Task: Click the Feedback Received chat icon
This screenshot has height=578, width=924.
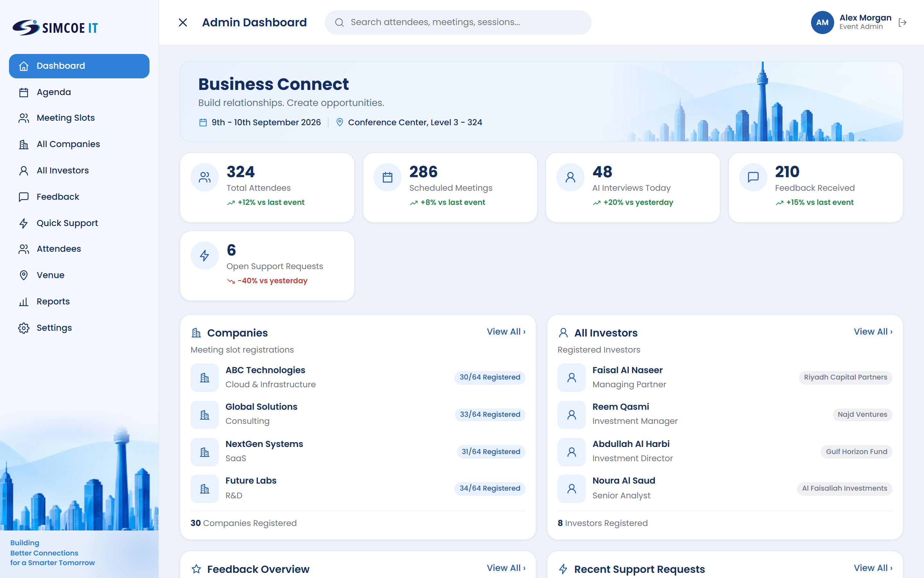Action: click(753, 177)
